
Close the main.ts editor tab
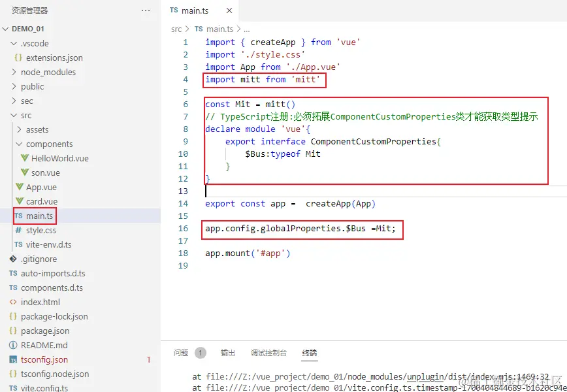coord(229,11)
